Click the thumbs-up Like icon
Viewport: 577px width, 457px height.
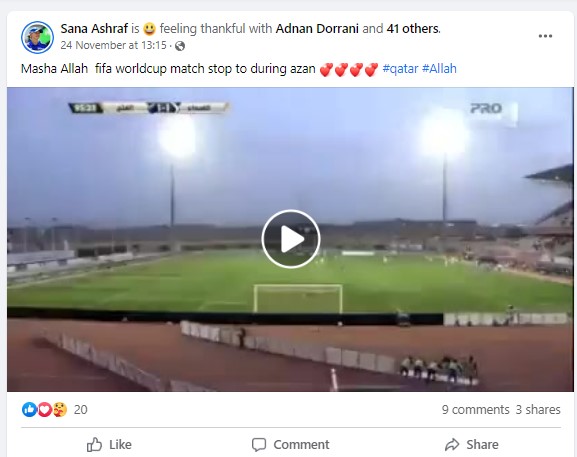[94, 444]
